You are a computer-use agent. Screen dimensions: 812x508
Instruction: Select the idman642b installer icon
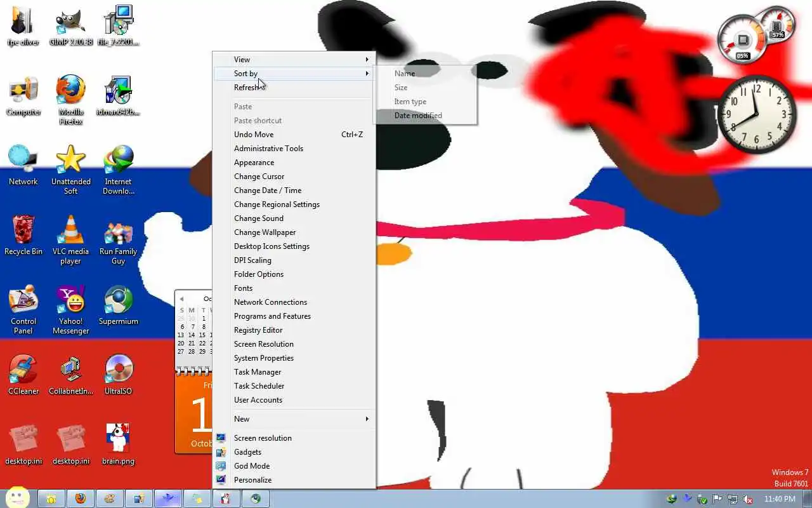tap(118, 97)
